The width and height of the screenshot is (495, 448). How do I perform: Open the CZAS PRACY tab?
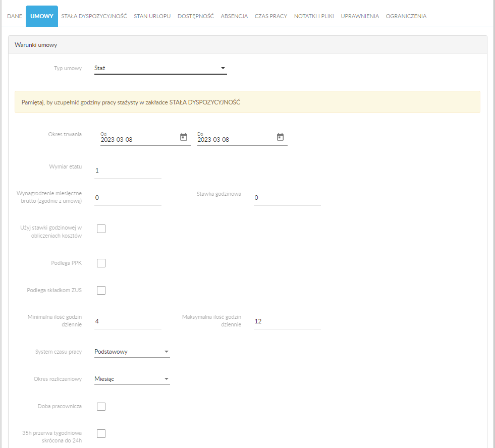click(x=271, y=16)
